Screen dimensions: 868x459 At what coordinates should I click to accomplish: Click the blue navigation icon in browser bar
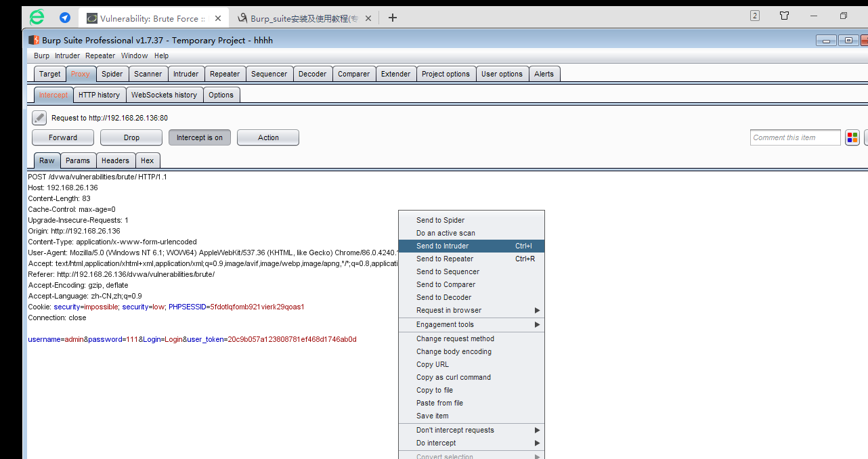[x=65, y=18]
